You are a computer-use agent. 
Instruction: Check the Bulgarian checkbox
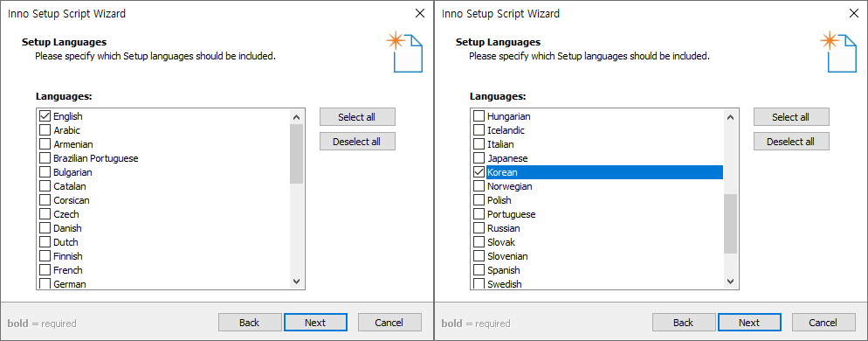[45, 172]
